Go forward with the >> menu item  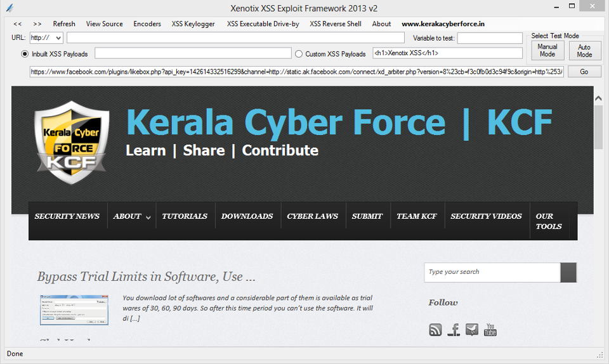37,23
